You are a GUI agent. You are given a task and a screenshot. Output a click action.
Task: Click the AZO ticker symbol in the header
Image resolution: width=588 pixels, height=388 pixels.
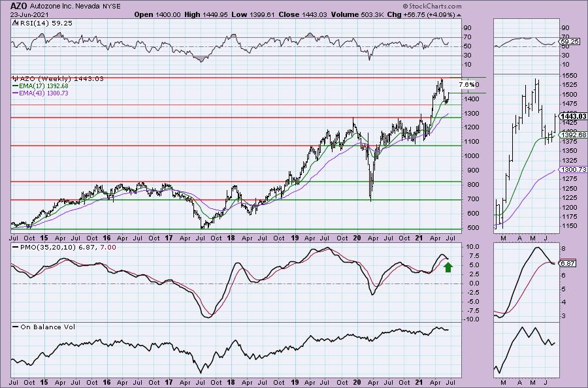(18, 6)
